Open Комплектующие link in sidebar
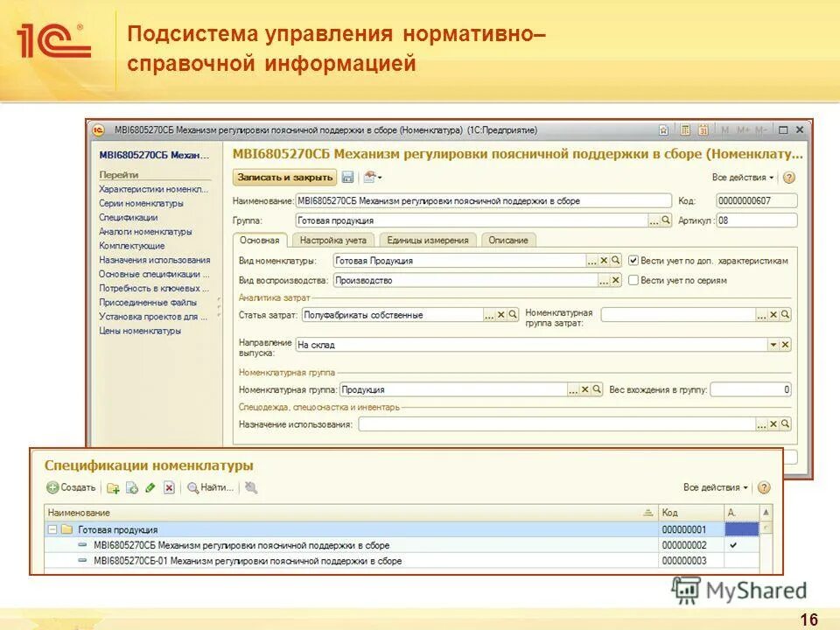 (132, 246)
